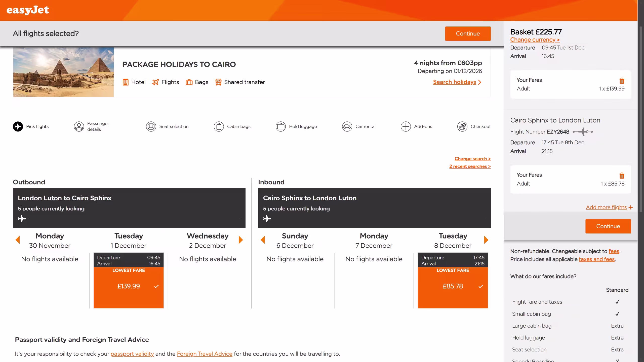Click the Basket £225.77 total heading
Viewport: 644px width, 362px height.
[x=536, y=32]
